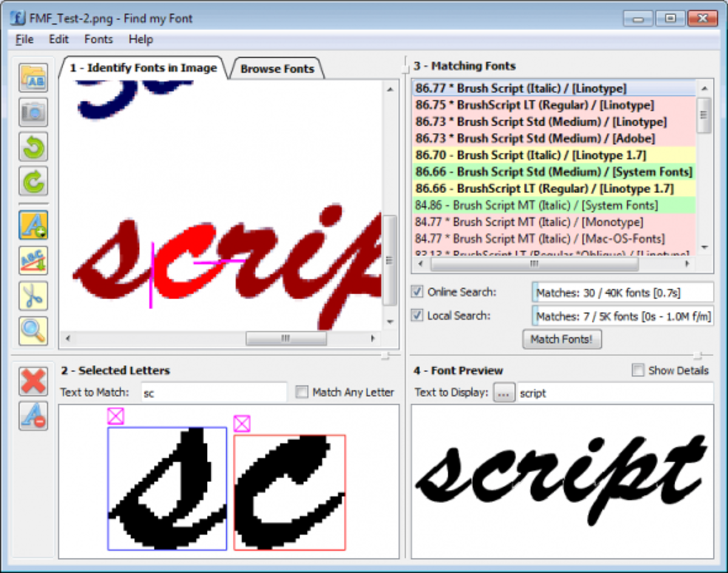Viewport: 728px width, 573px height.
Task: Select the ABC baseline adjust tool
Action: point(33,260)
